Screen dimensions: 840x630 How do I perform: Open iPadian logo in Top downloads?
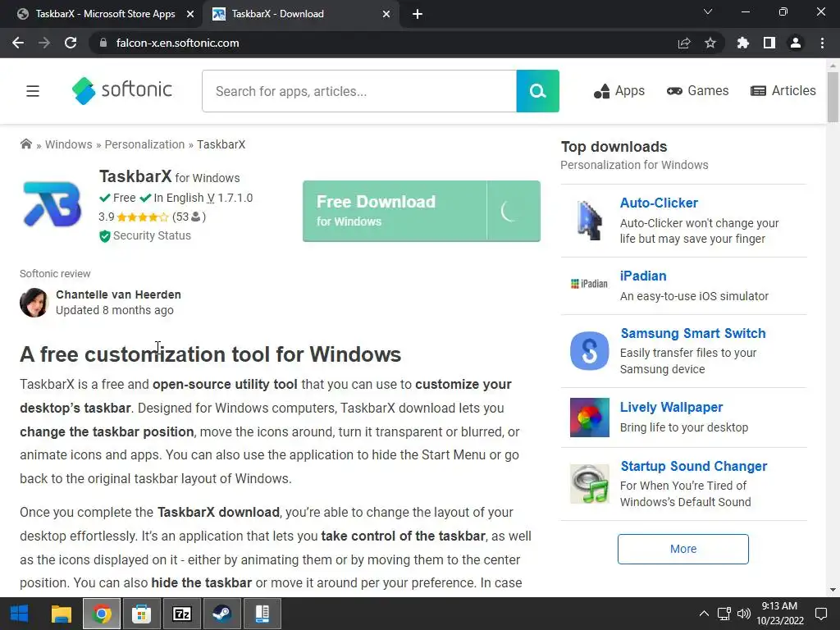(x=589, y=283)
